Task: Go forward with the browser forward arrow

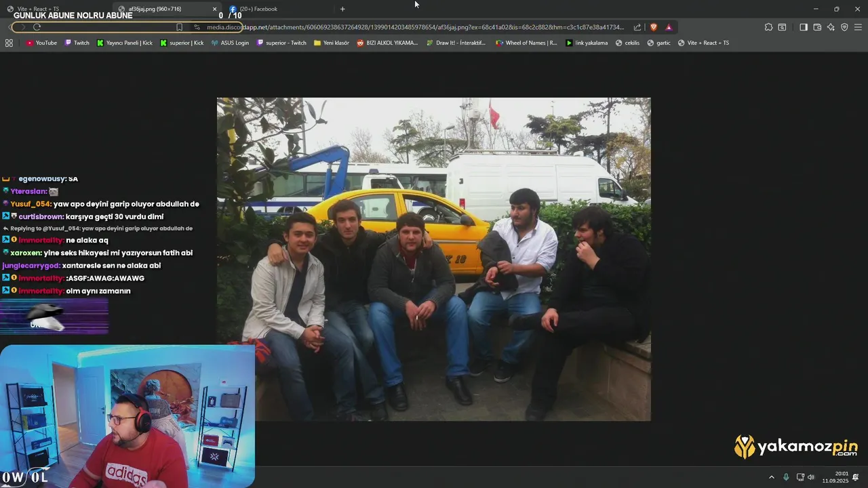Action: click(x=22, y=27)
